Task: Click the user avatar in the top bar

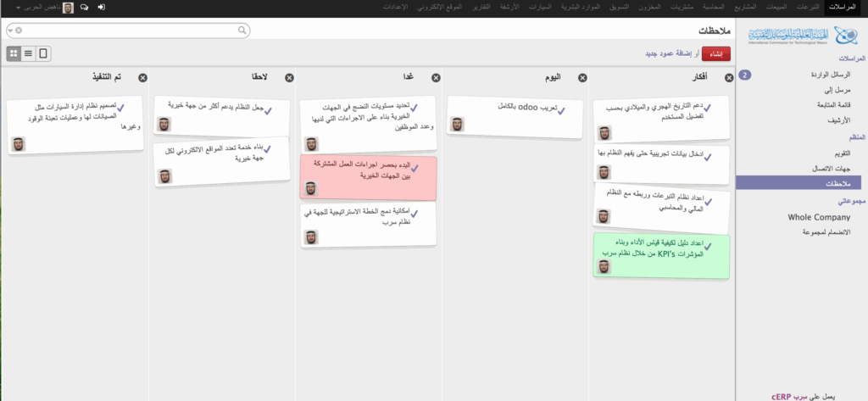Action: pos(68,8)
